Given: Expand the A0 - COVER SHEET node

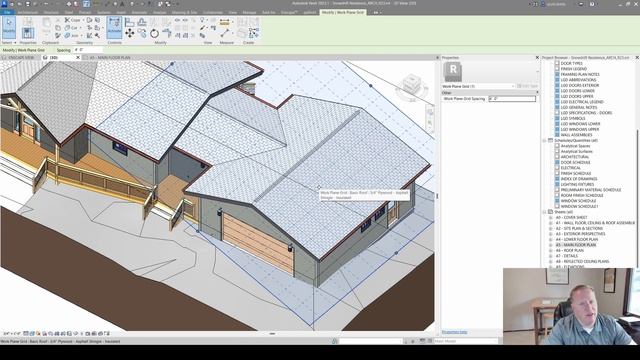Looking at the screenshot, I should (x=551, y=218).
